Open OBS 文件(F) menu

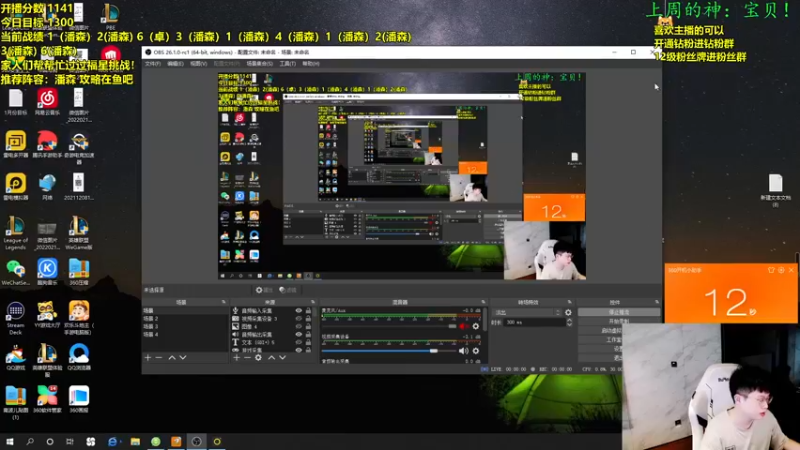coord(153,64)
